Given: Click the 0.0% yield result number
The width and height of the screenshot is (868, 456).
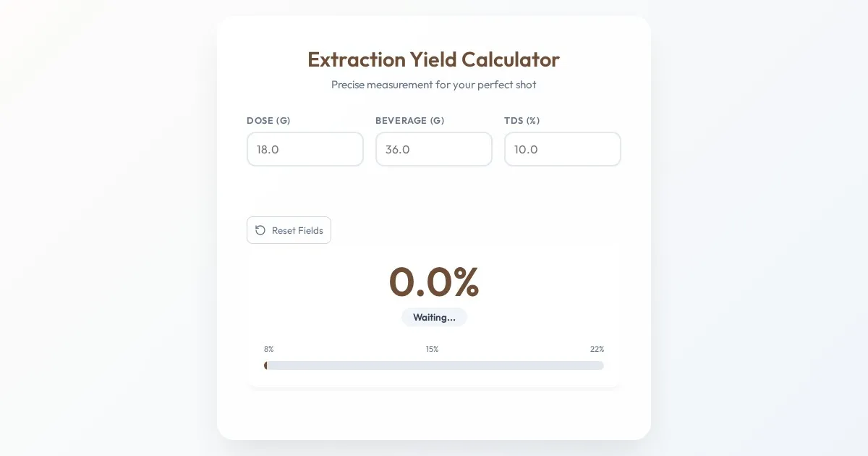Looking at the screenshot, I should (433, 282).
